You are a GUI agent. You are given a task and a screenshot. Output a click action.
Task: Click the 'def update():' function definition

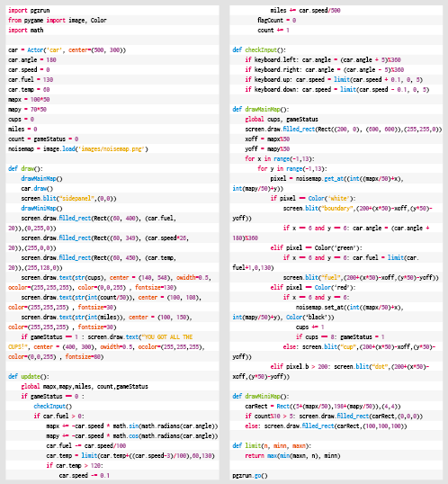(x=29, y=376)
